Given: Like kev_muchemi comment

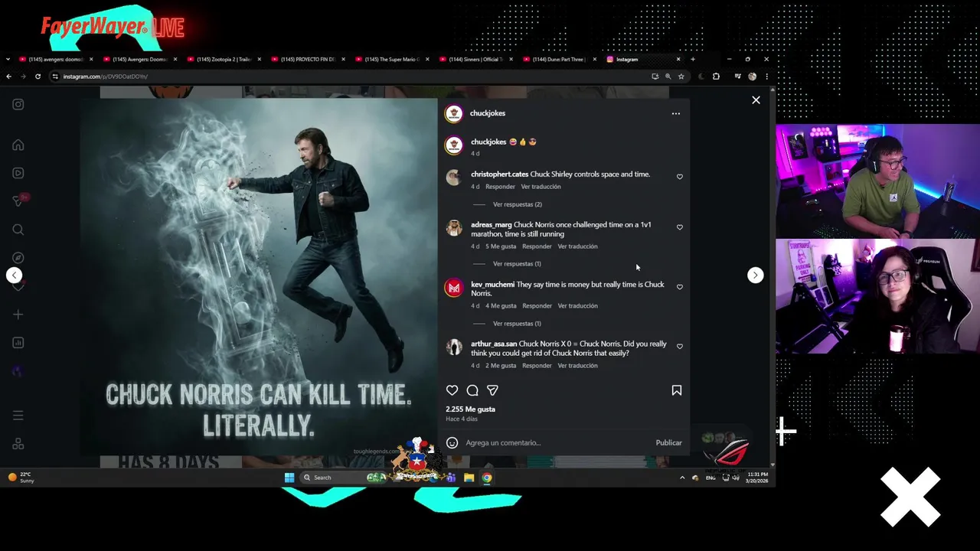Looking at the screenshot, I should [679, 287].
